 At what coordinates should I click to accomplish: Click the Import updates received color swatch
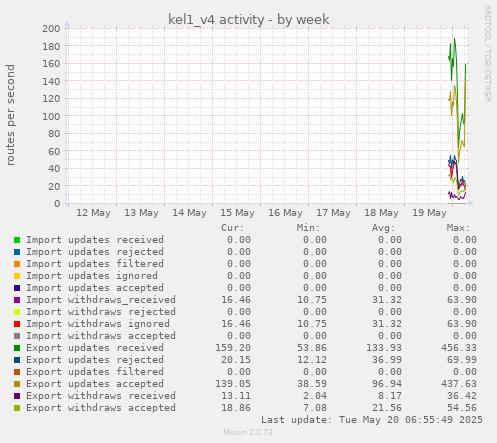17,240
